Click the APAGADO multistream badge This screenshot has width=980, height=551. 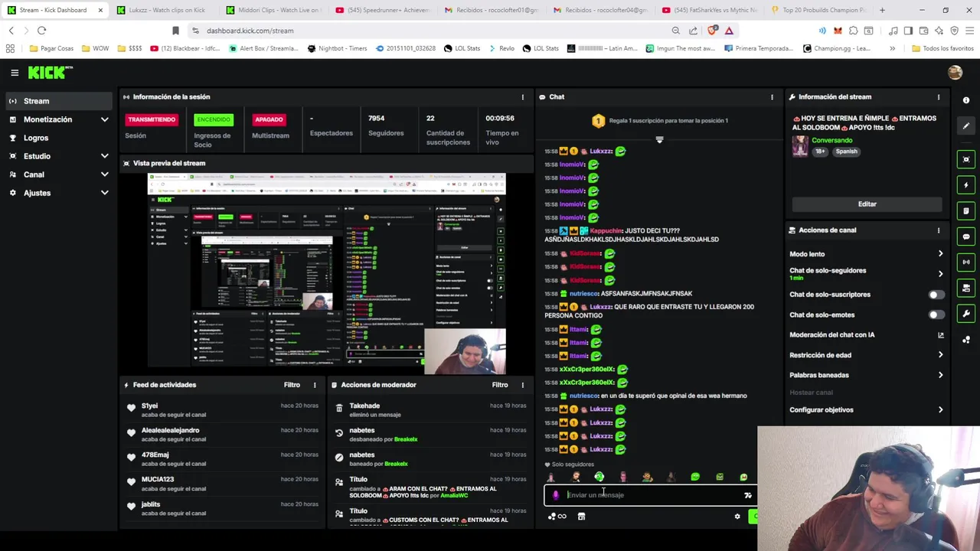point(269,119)
